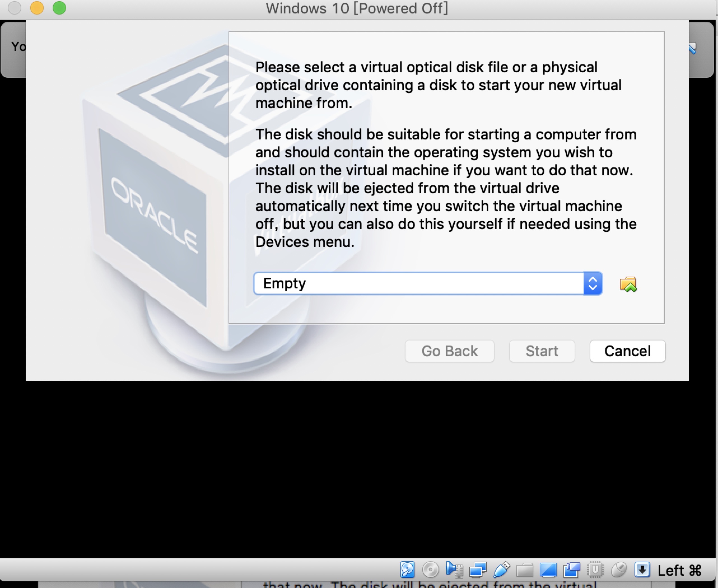Click the Cancel button

628,351
